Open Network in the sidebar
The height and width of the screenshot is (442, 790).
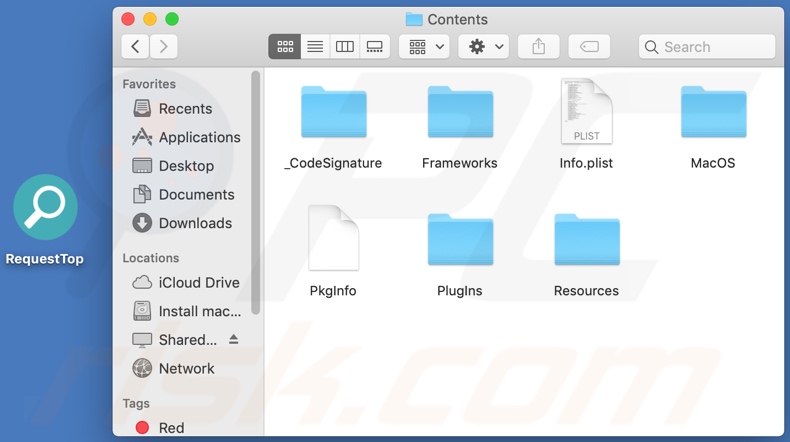pos(185,369)
